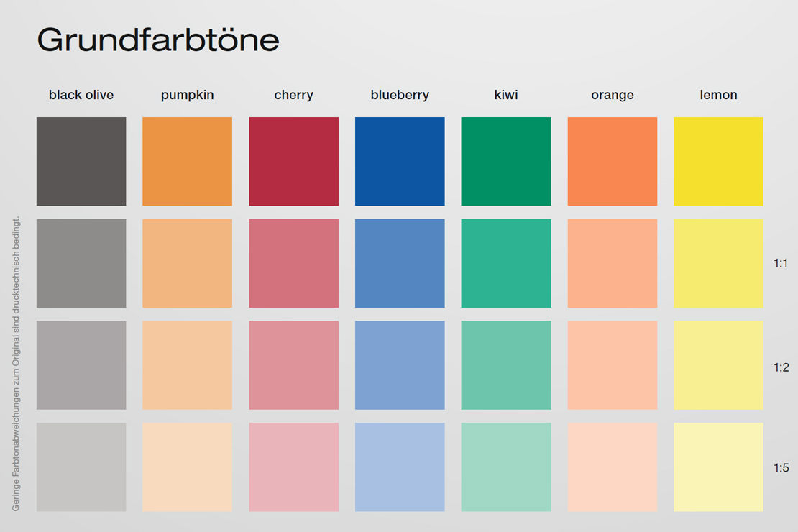Click the 1:1 ratio label

tap(781, 263)
